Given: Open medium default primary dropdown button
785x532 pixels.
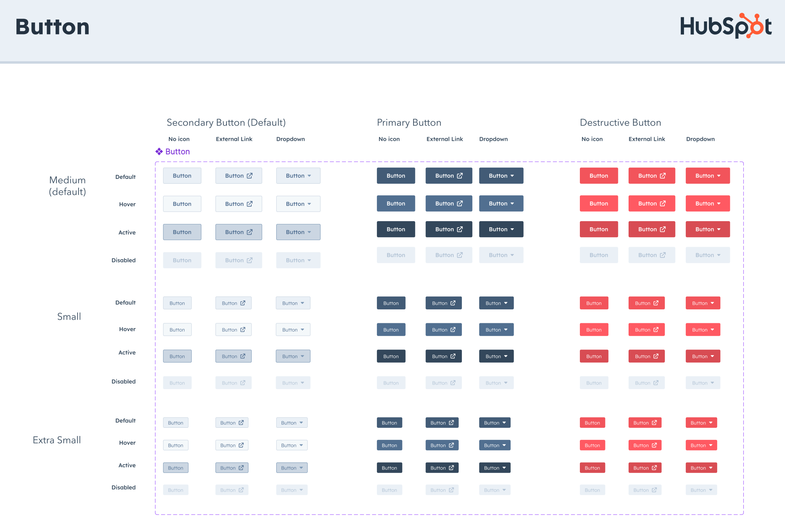Looking at the screenshot, I should tap(501, 176).
